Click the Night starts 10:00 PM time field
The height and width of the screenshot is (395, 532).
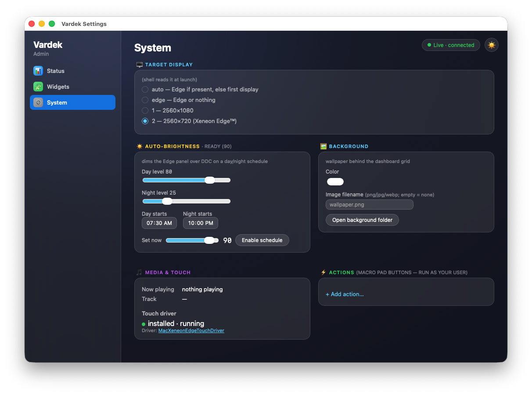click(201, 223)
